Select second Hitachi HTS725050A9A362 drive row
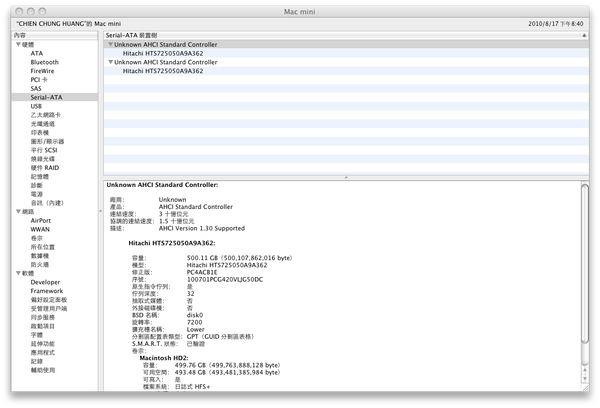The width and height of the screenshot is (600, 408). pos(346,71)
